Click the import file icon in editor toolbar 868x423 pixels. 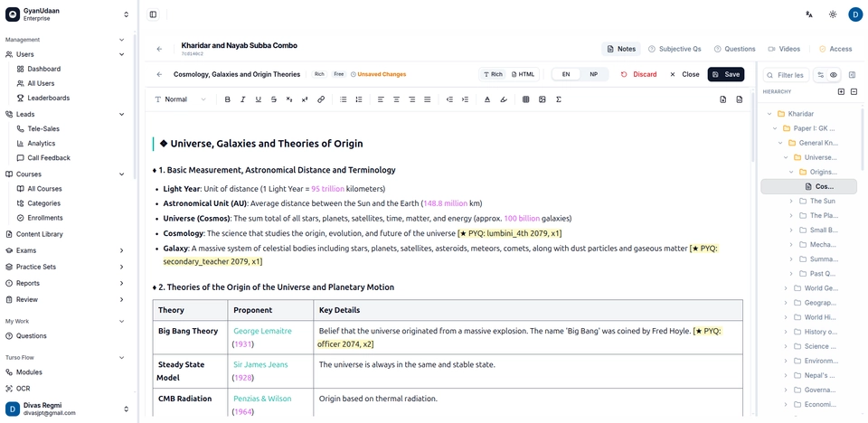[723, 99]
